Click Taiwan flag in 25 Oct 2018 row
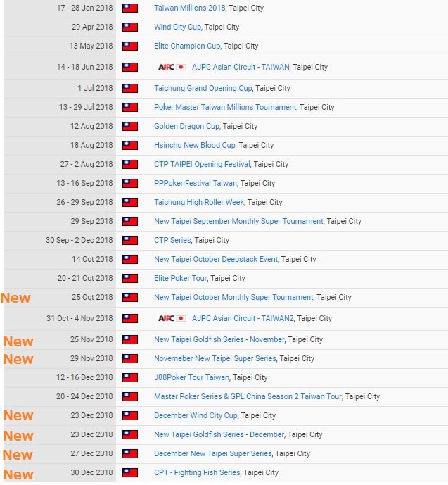 [x=130, y=298]
